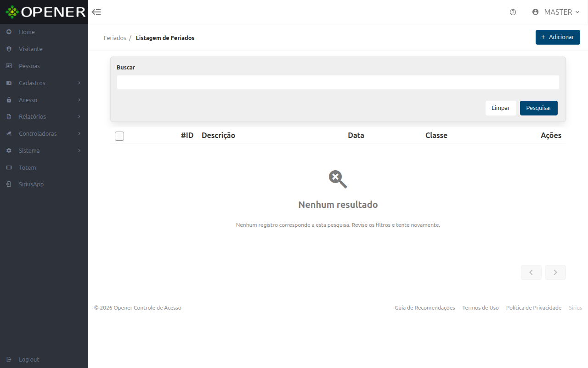Image resolution: width=588 pixels, height=368 pixels.
Task: Click the Relatórios document icon
Action: pyautogui.click(x=9, y=117)
